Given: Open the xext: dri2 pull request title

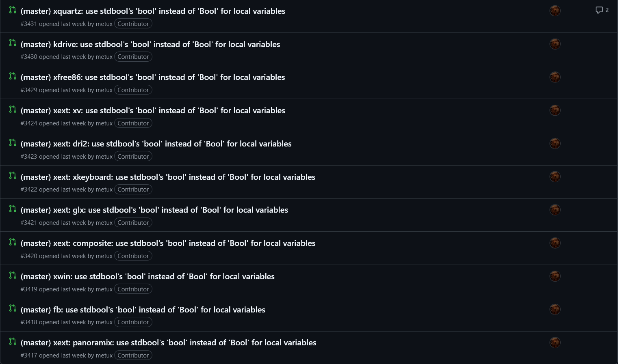Looking at the screenshot, I should [156, 144].
